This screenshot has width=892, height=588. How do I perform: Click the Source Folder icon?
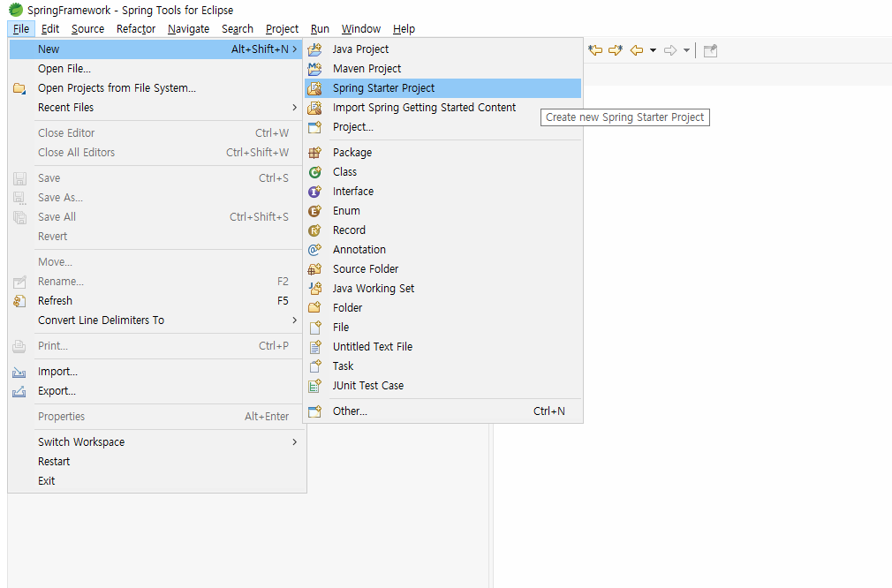314,269
